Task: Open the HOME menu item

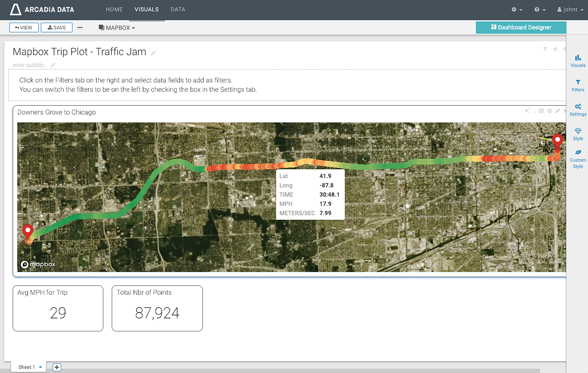Action: click(x=114, y=10)
